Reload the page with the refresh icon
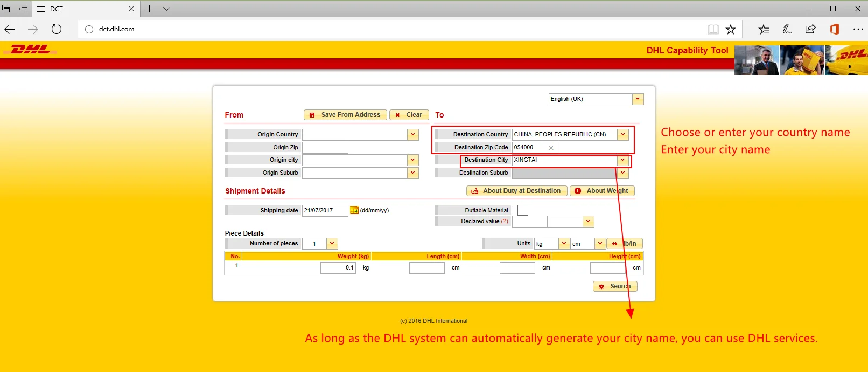 57,29
